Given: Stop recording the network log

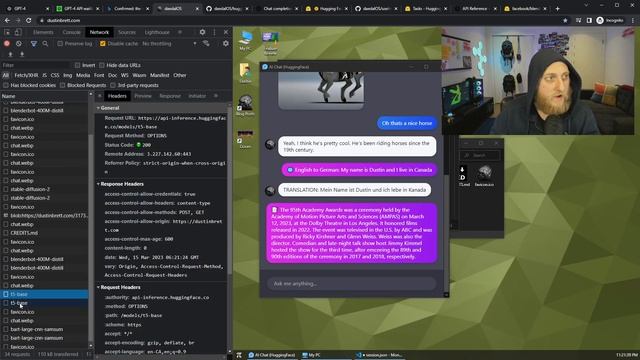Looking at the screenshot, I should click(x=7, y=44).
